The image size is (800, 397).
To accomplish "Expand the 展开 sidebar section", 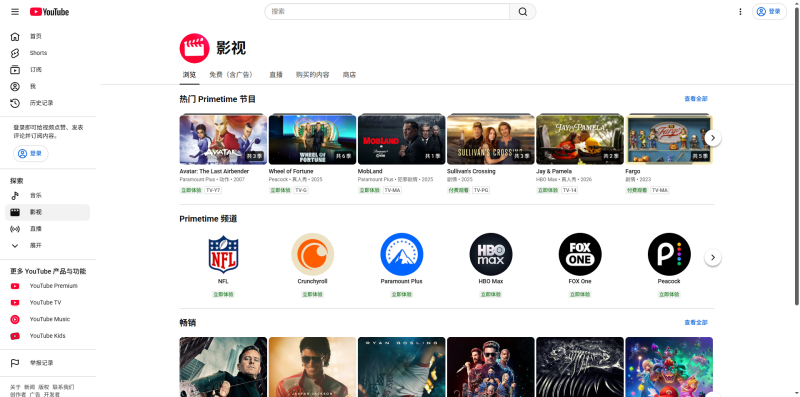I will (x=47, y=245).
